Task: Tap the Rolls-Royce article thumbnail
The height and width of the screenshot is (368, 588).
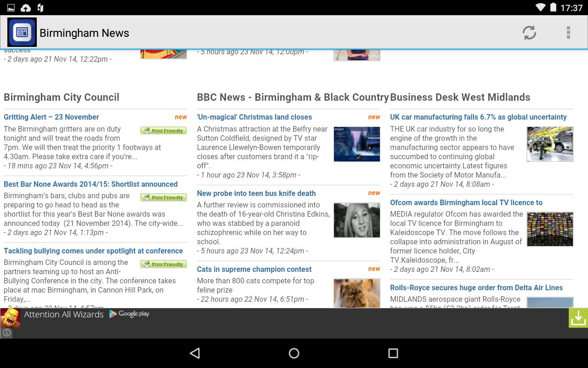Action: coord(550,302)
